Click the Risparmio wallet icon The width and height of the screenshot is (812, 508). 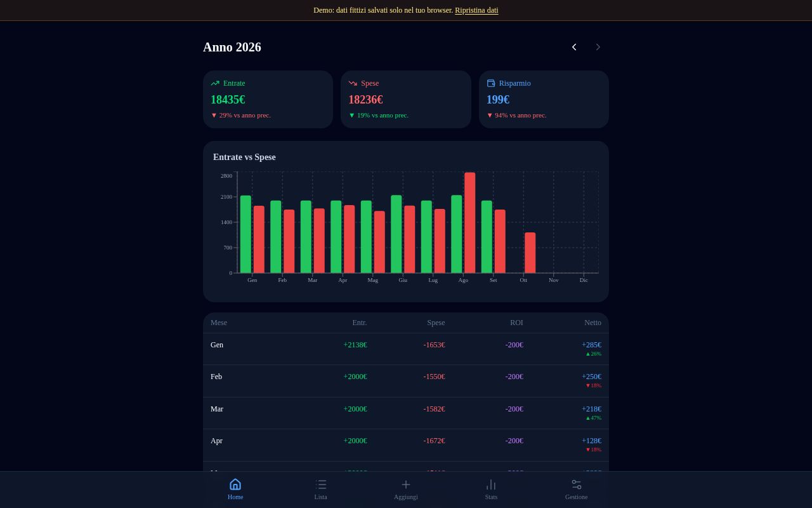pyautogui.click(x=491, y=83)
